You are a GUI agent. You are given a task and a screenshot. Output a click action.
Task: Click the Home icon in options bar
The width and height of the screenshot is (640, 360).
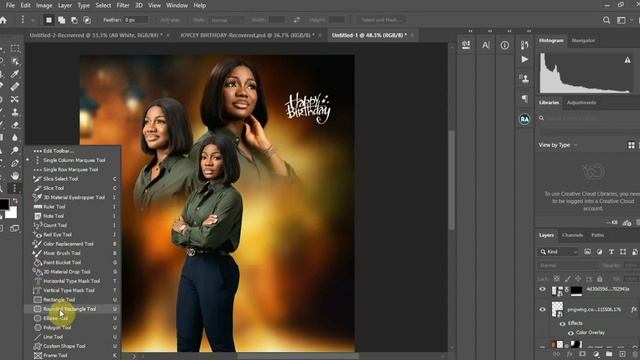[3, 20]
